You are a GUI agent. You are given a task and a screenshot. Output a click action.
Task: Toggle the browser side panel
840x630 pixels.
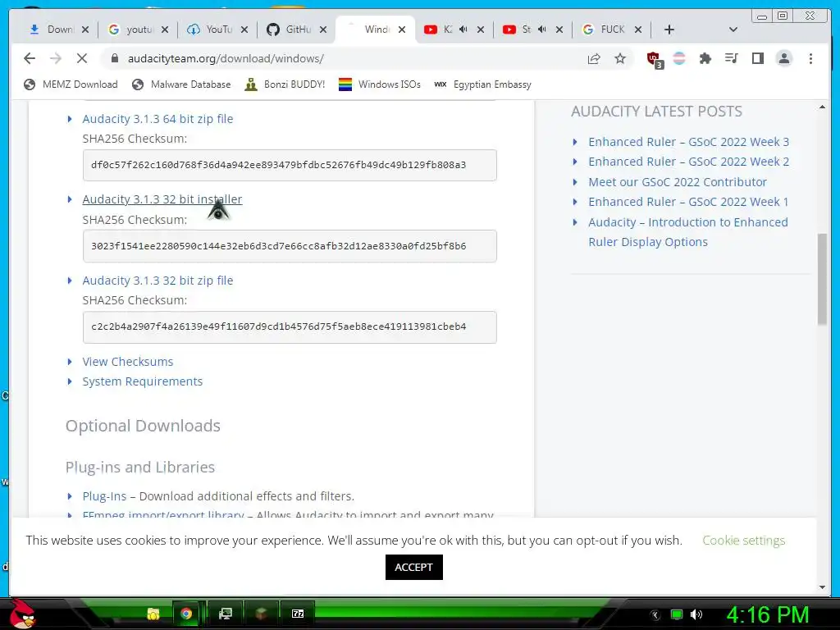tap(757, 58)
